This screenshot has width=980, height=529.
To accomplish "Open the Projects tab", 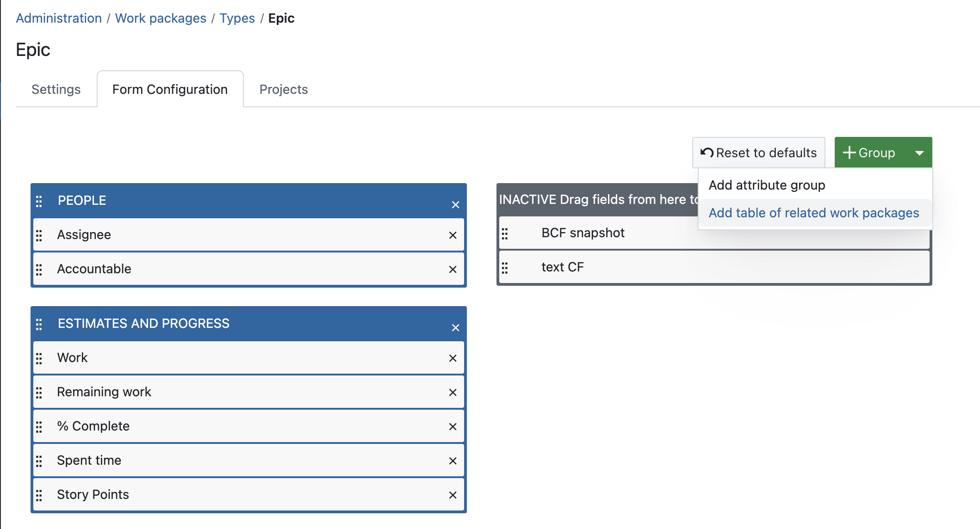I will tap(284, 89).
